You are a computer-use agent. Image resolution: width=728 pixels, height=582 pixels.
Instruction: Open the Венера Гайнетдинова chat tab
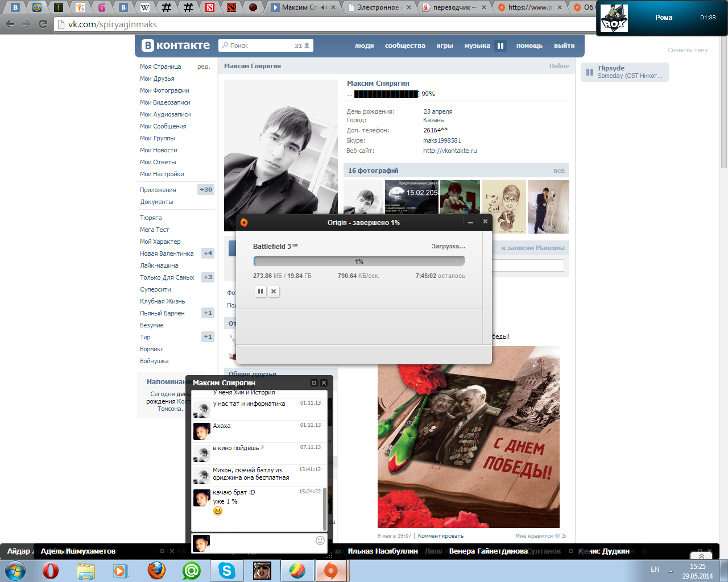pos(488,551)
